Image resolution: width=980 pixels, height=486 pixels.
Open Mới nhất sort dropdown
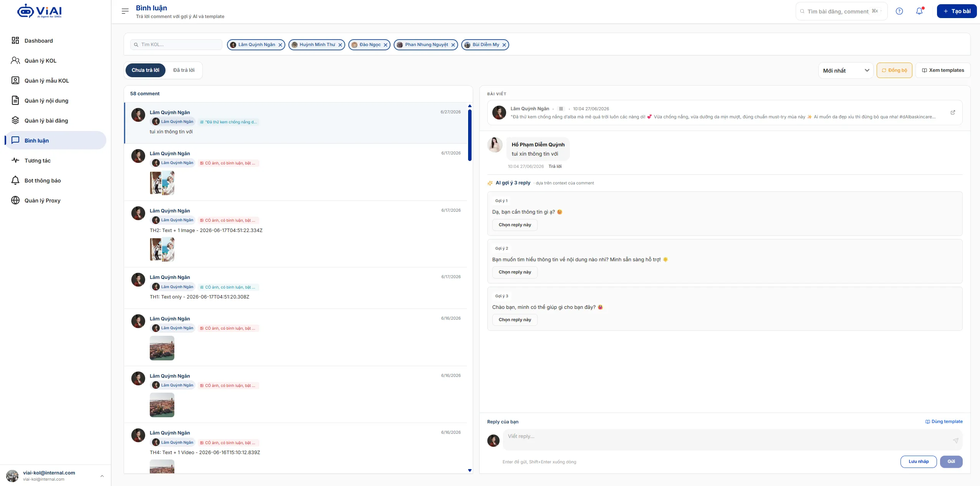click(x=846, y=71)
